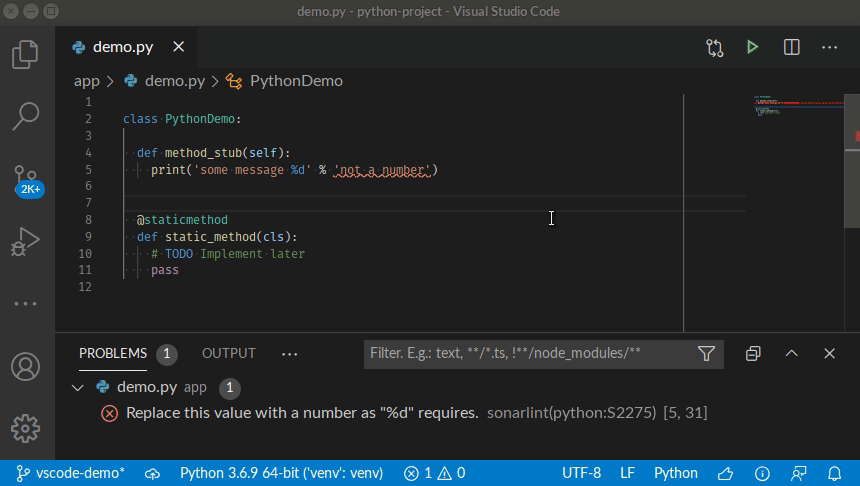Click the thumbs-up status bar icon
The width and height of the screenshot is (860, 486).
726,473
